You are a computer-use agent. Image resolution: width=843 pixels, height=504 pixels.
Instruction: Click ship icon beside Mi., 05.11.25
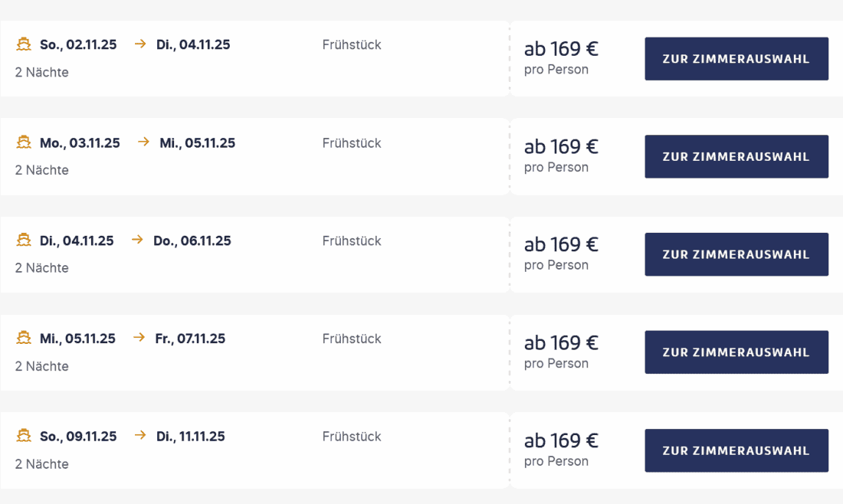point(24,339)
